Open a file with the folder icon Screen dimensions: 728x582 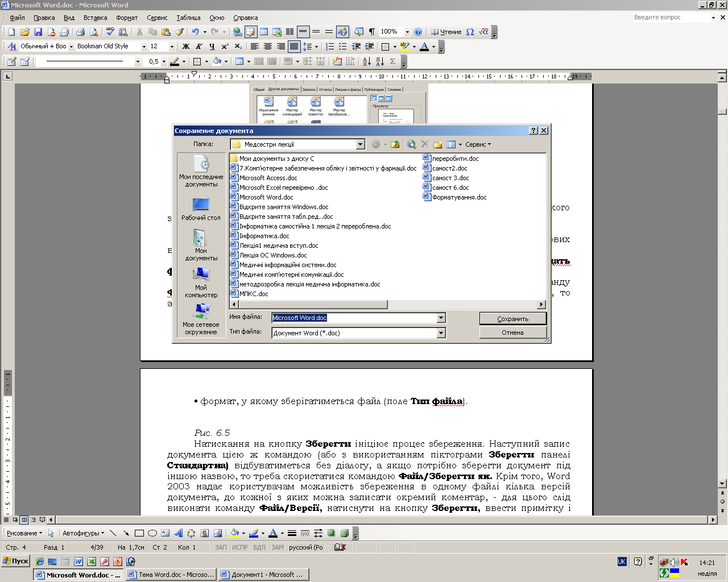[x=25, y=32]
